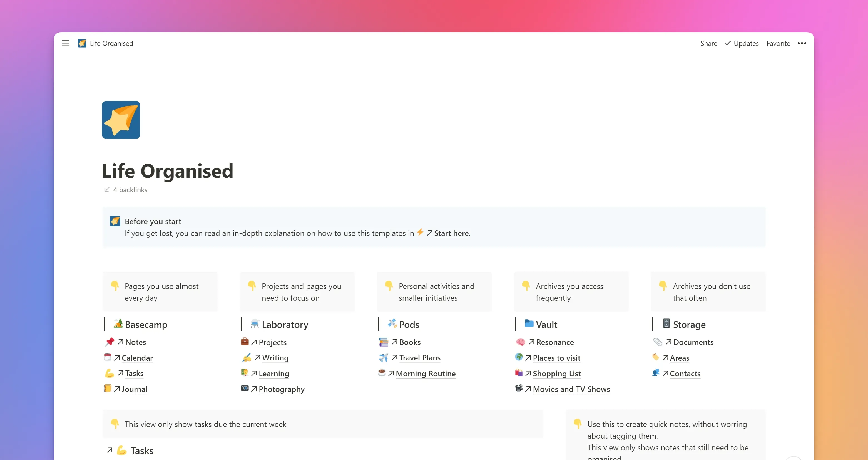Open the Documents page link
868x460 pixels.
coord(693,342)
